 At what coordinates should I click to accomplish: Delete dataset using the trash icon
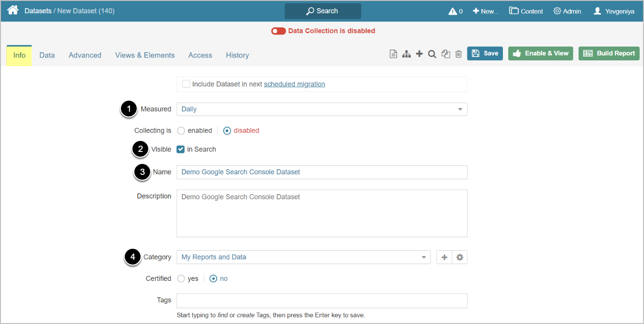pyautogui.click(x=459, y=54)
